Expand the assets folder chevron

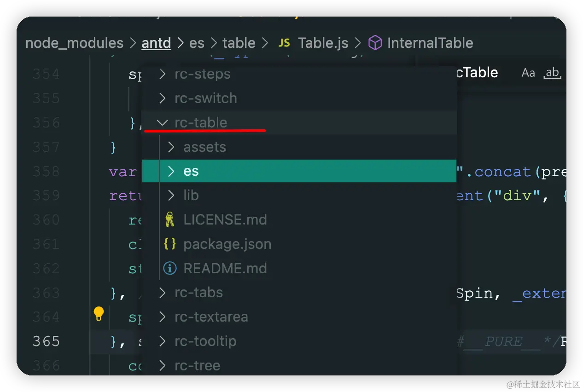[171, 147]
